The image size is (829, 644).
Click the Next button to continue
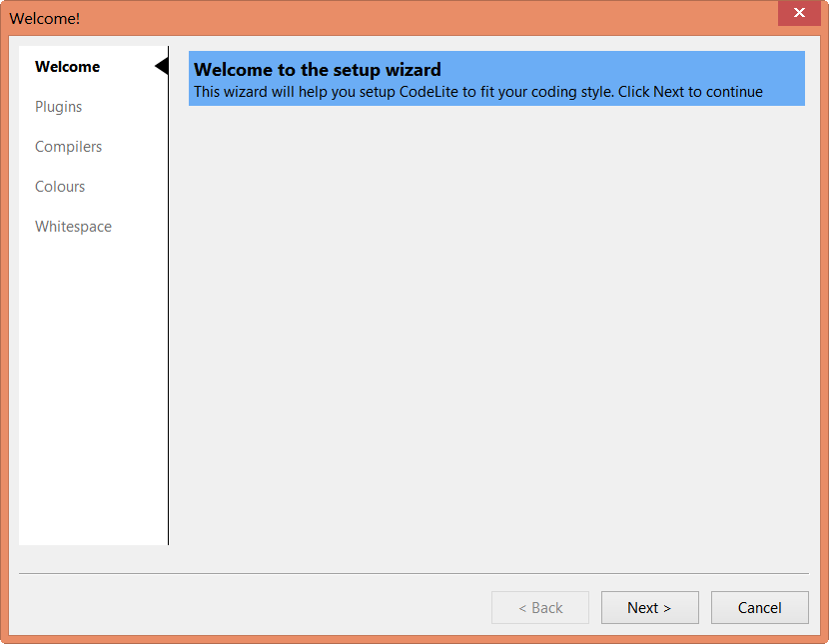tap(650, 607)
